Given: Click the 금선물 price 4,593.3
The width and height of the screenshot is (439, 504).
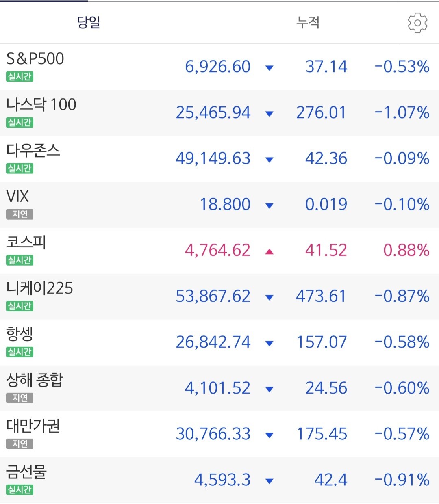Looking at the screenshot, I should tap(222, 480).
